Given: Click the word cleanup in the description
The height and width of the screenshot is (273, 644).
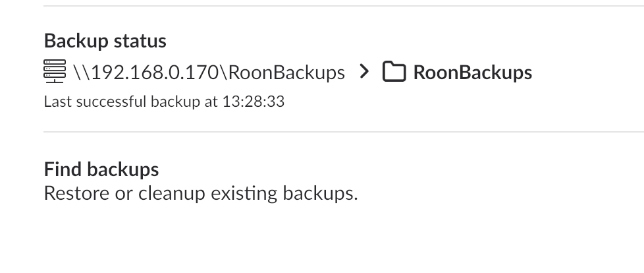Looking at the screenshot, I should [171, 194].
